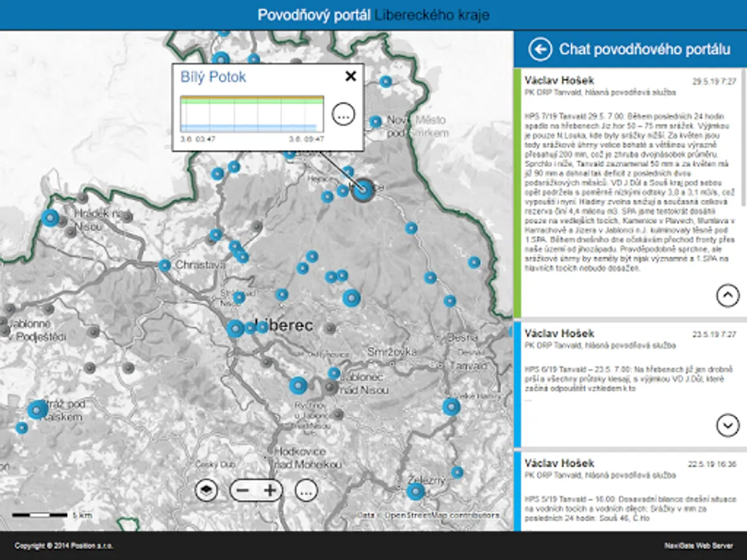Click the water level chart in popup

pos(251,114)
